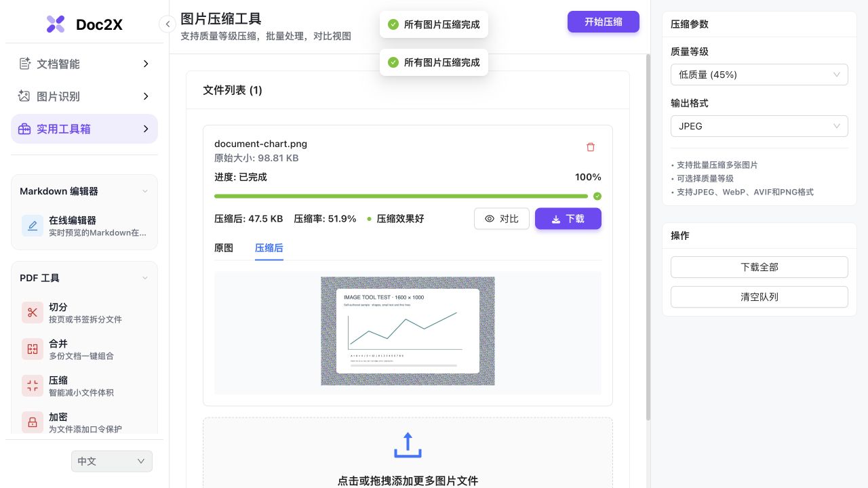Collapse the sidebar with arrow button

click(x=167, y=24)
